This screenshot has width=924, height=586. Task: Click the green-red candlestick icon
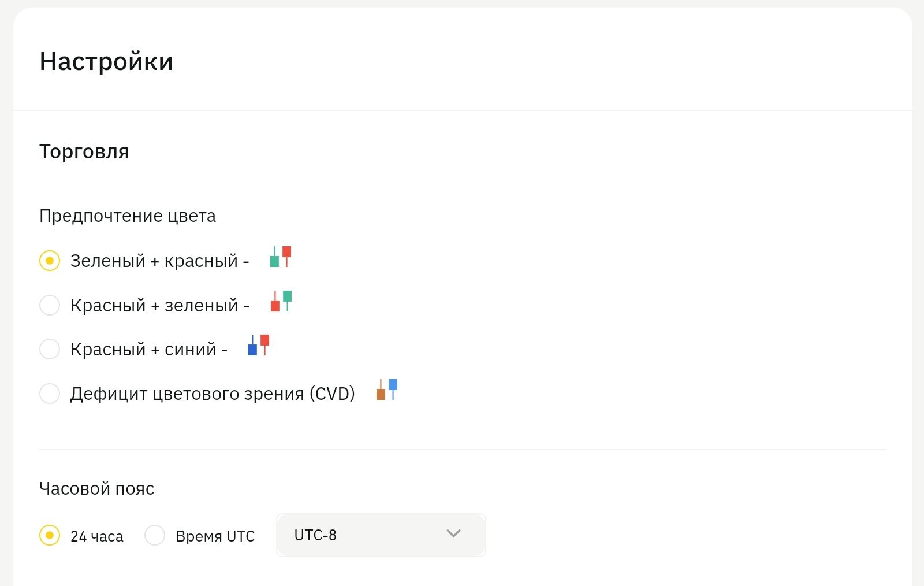click(281, 257)
